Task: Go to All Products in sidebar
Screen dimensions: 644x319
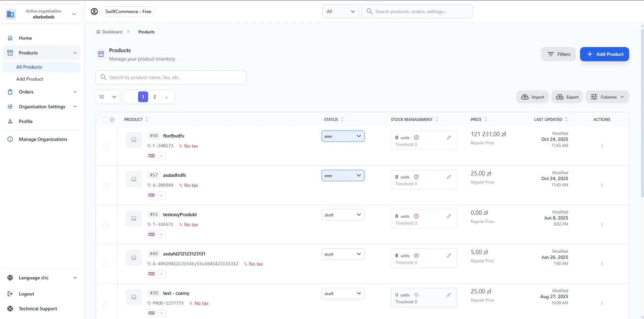Action: pos(30,67)
